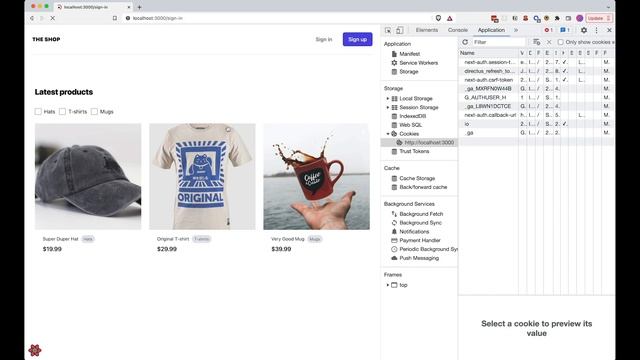Click the Sign up button
640x360 pixels.
[358, 39]
